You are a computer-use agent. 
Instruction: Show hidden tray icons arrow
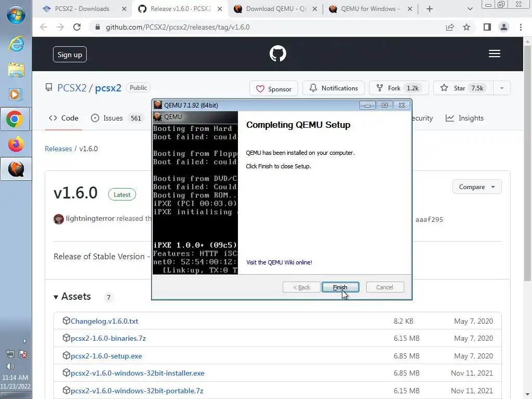click(24, 341)
